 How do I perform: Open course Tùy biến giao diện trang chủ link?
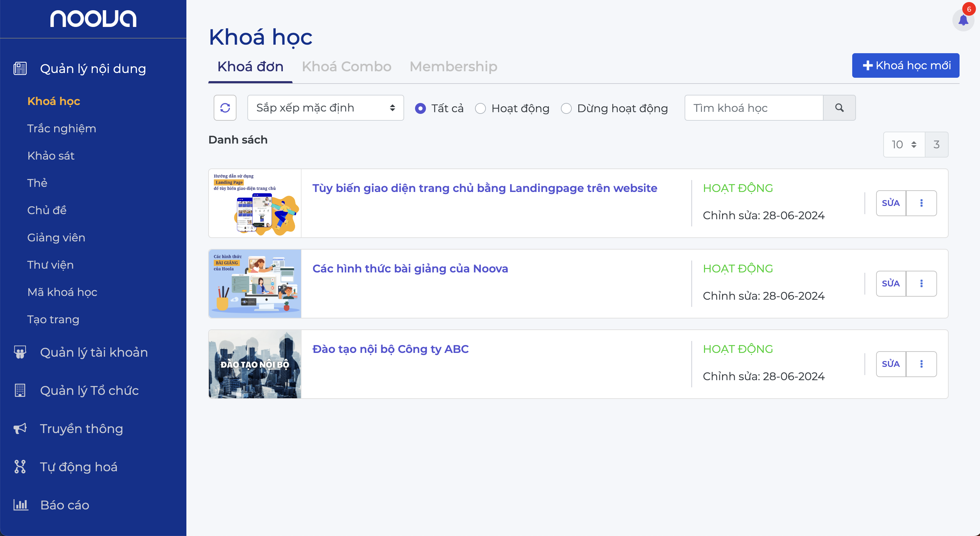pyautogui.click(x=485, y=188)
